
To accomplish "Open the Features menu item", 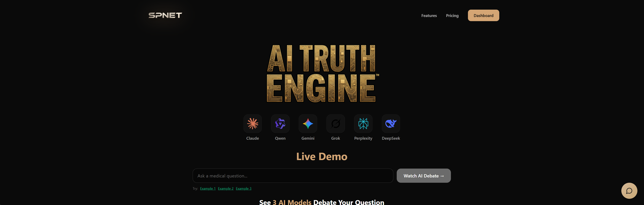I will 429,15.
